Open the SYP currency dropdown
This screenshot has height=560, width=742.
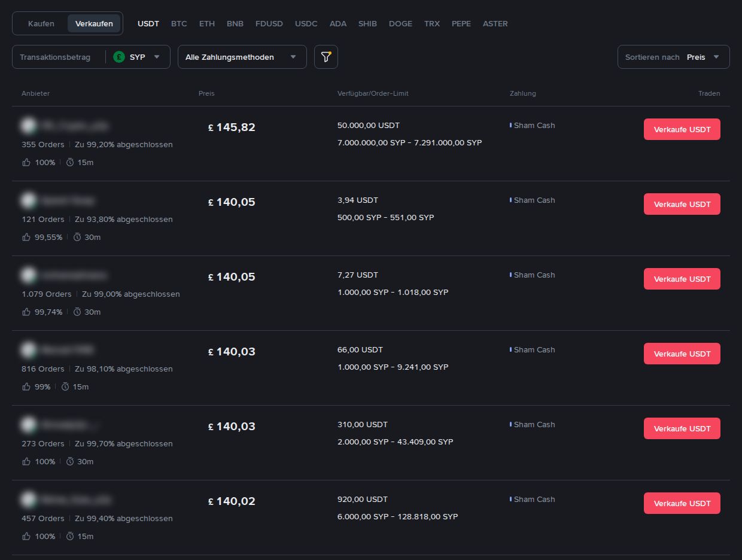pyautogui.click(x=138, y=57)
